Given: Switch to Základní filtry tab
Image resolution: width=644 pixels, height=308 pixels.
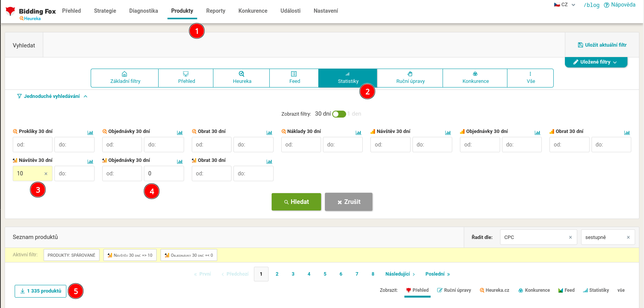Looking at the screenshot, I should (125, 78).
